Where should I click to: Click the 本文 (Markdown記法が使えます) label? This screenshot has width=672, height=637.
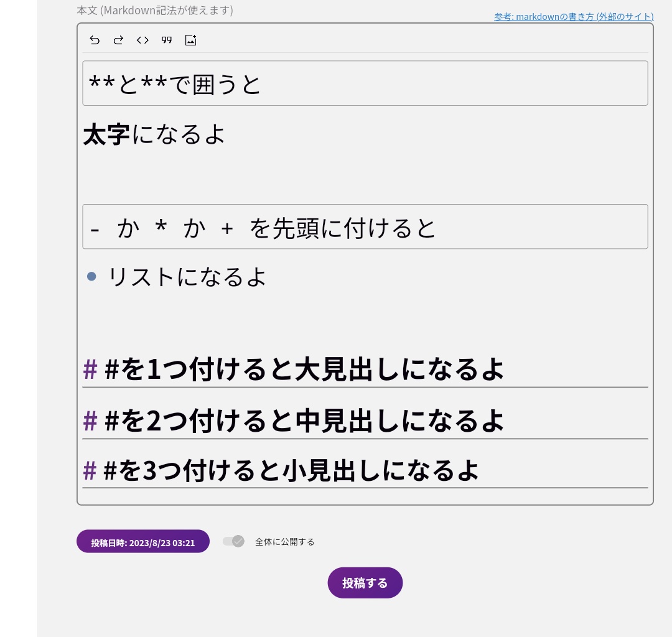pos(155,11)
